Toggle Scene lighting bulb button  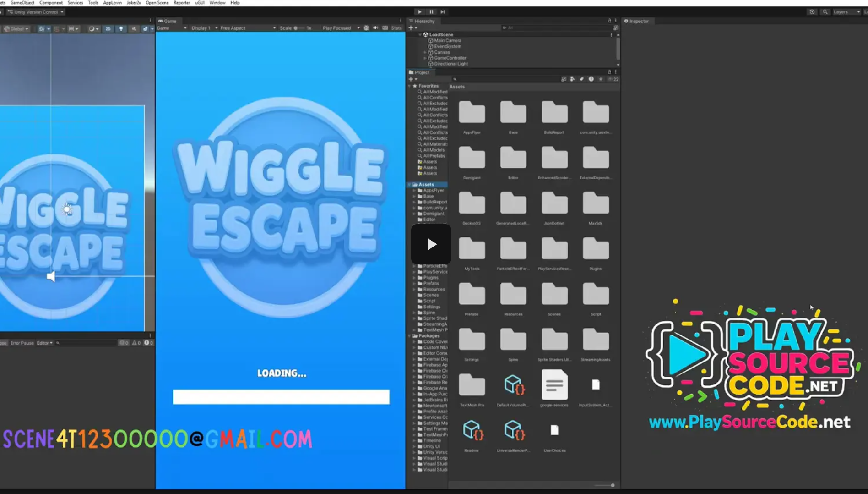tap(121, 29)
